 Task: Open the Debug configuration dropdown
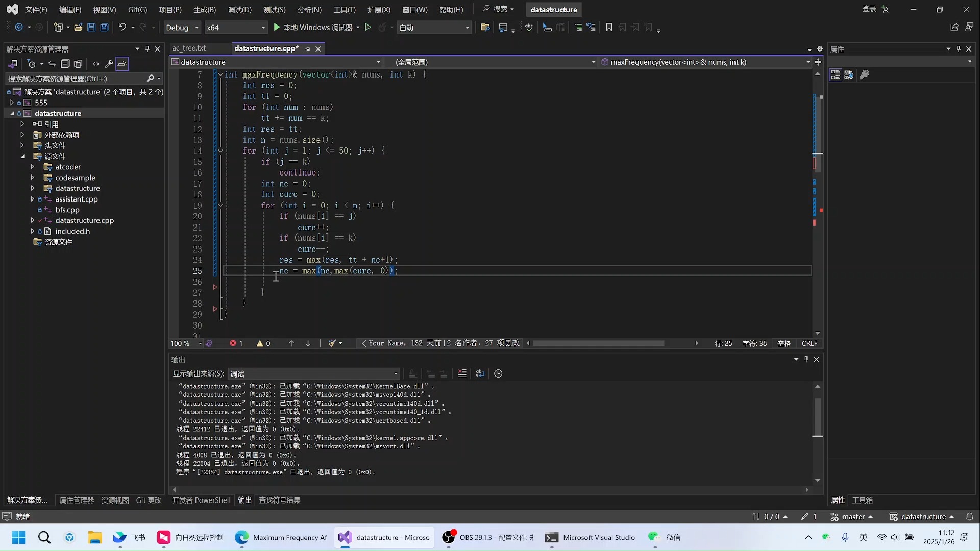pos(182,28)
